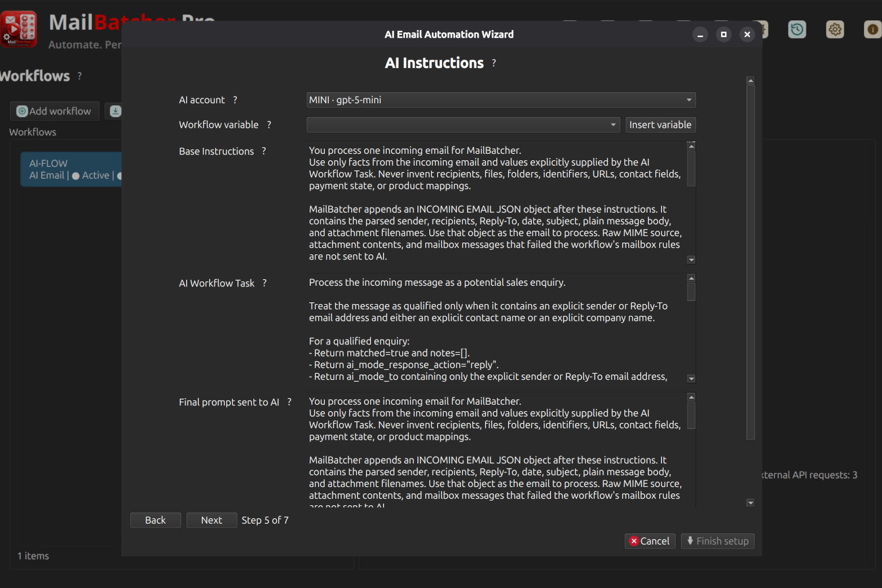Click the AI Workflow Task scrollbar thumb
Image resolution: width=882 pixels, height=588 pixels.
pos(691,292)
